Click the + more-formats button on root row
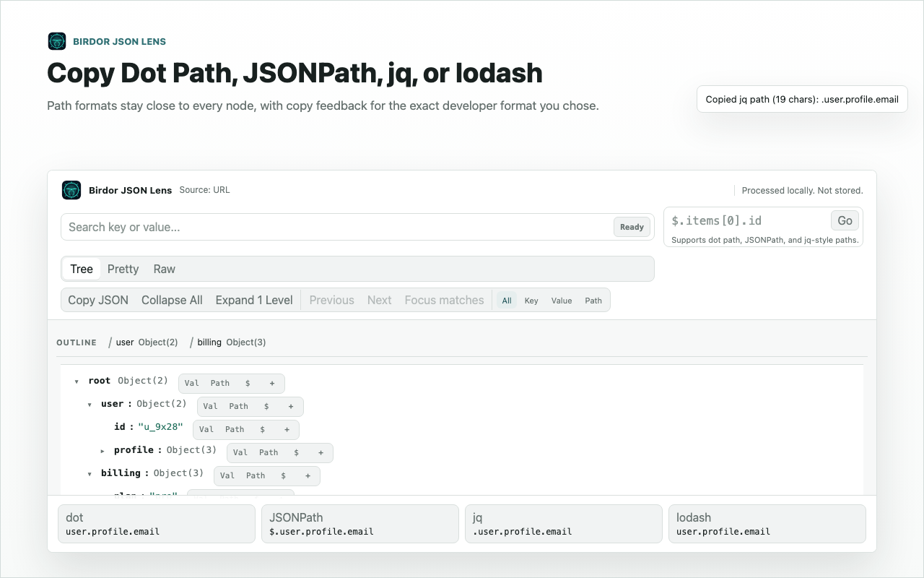Viewport: 924px width, 578px height. click(272, 383)
